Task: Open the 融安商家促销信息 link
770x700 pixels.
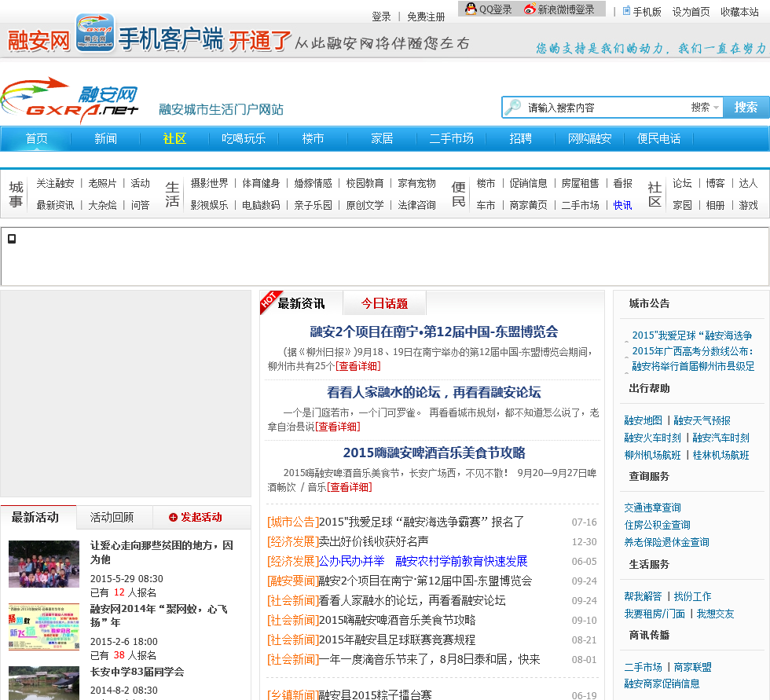Action: [x=662, y=684]
